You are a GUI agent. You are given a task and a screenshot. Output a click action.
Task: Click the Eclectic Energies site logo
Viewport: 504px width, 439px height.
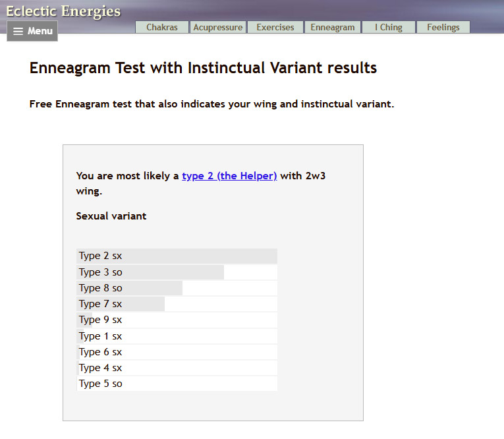[63, 11]
